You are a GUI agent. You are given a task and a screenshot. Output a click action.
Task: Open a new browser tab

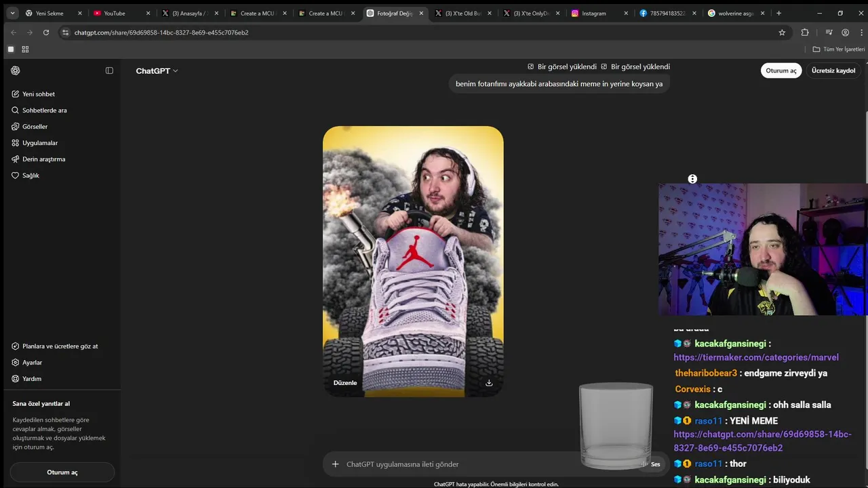pos(778,13)
